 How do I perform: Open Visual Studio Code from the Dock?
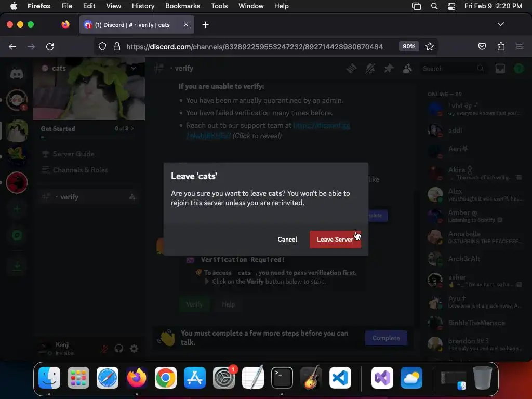(340, 378)
